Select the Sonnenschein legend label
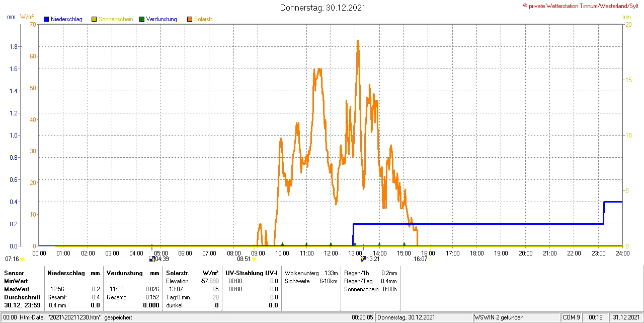 point(116,19)
